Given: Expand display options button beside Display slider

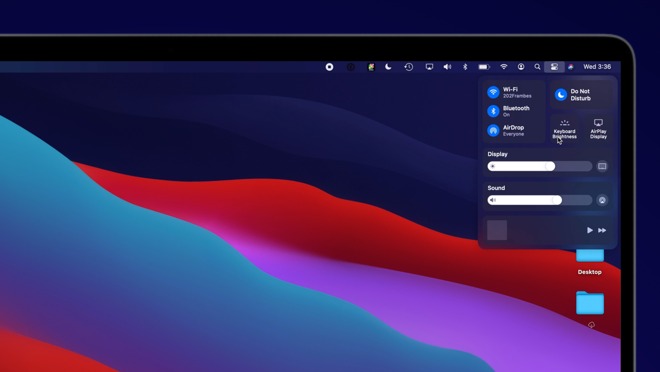Looking at the screenshot, I should [x=602, y=166].
